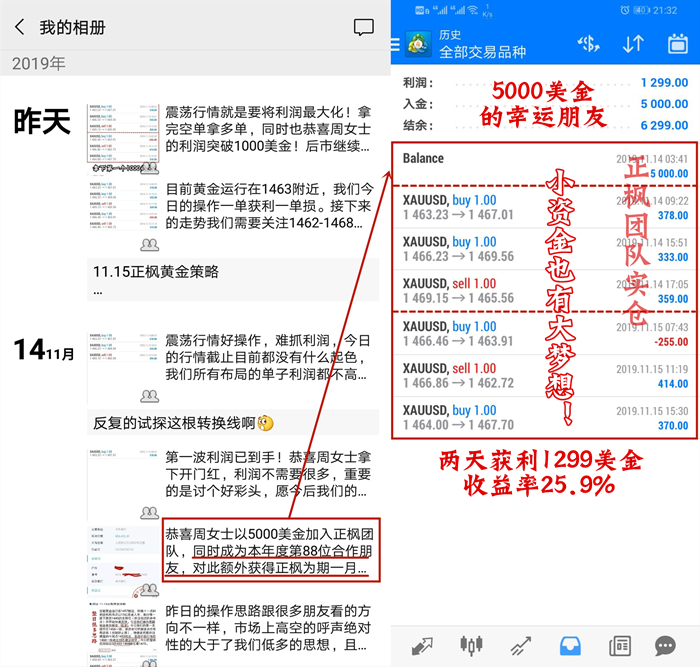The width and height of the screenshot is (700, 667).
Task: Tap the back arrow beside 我的相册
Action: 19,27
